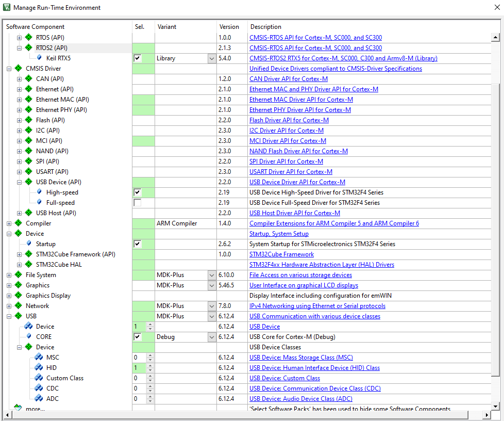Expand the STM32Cube HAL node
504x421 pixels.
tap(19, 265)
